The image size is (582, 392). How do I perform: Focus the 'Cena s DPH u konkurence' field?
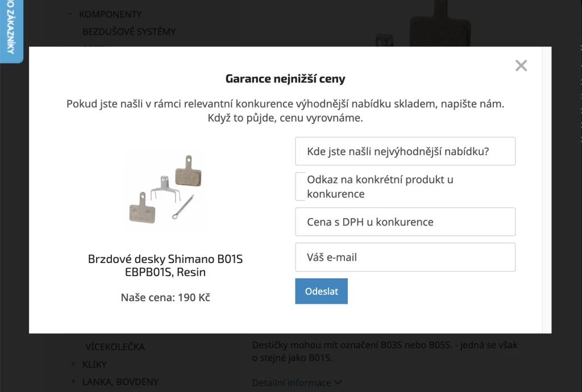405,222
